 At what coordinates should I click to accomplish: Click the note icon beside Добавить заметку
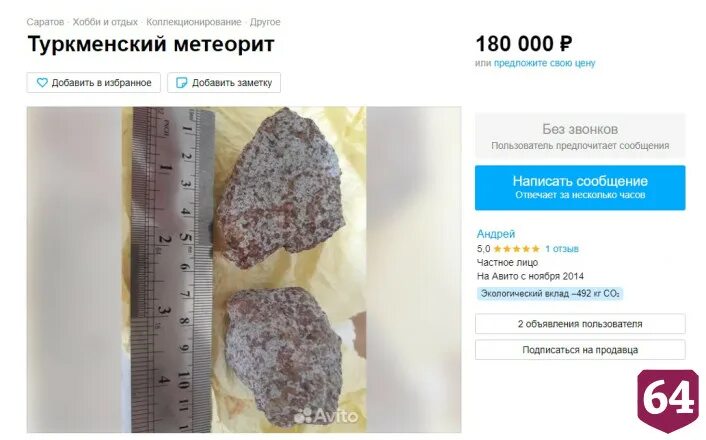181,83
